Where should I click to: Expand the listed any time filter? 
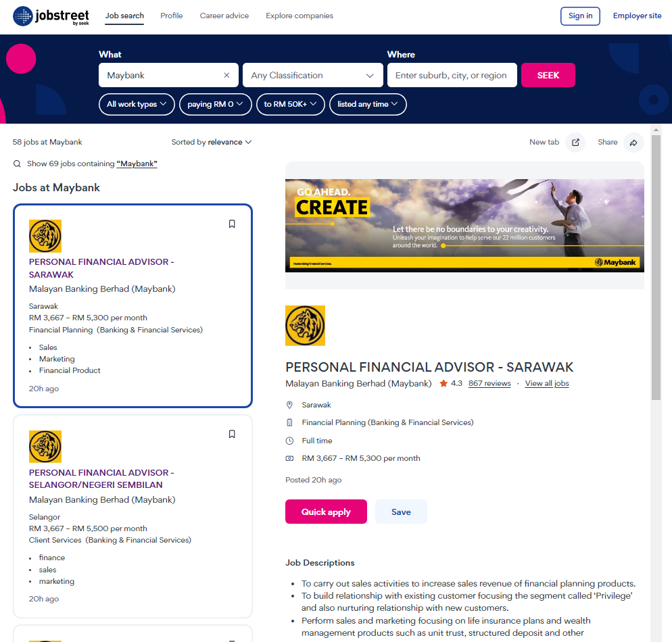[368, 104]
